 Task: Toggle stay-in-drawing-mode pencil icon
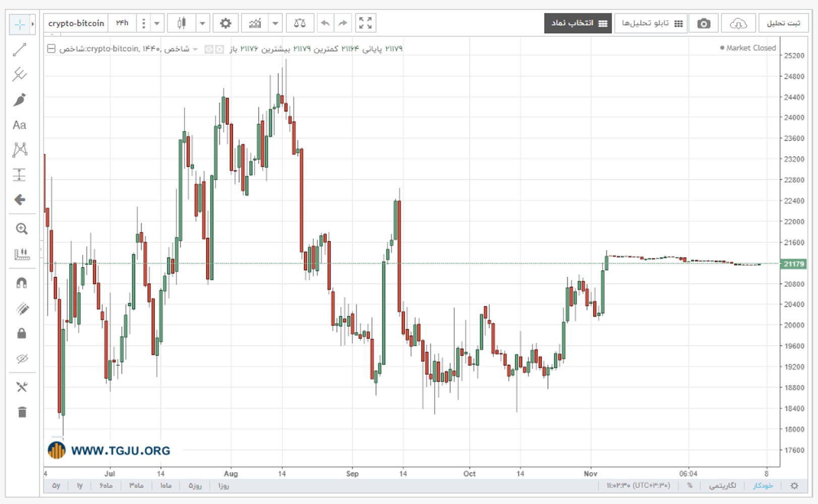[22, 308]
